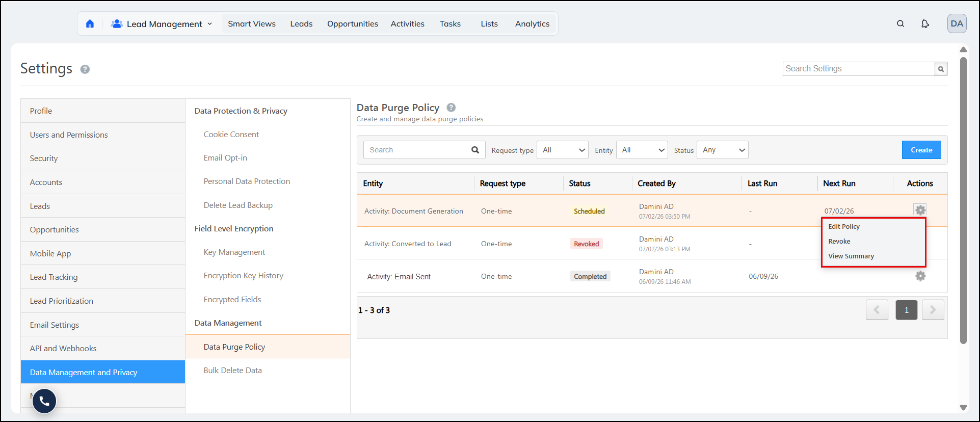This screenshot has height=422, width=980.
Task: Go to the home icon
Action: [x=90, y=24]
